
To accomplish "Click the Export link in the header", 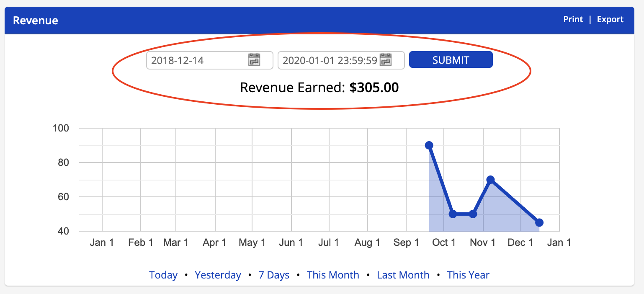I will (x=610, y=20).
